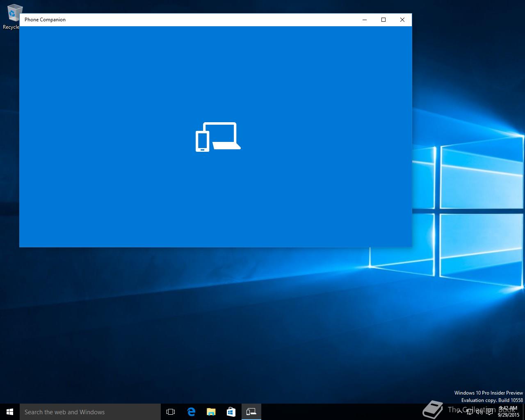525x420 pixels.
Task: Open the Action Center notifications icon
Action: point(489,412)
